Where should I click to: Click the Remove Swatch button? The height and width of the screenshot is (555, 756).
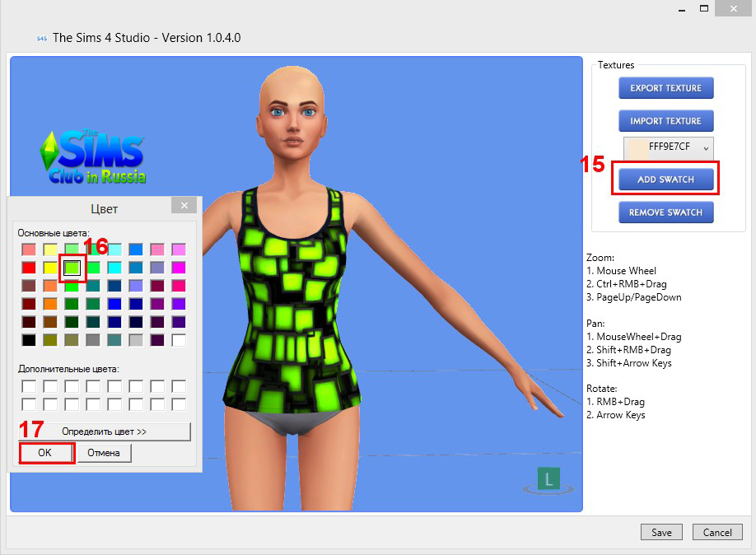point(665,212)
